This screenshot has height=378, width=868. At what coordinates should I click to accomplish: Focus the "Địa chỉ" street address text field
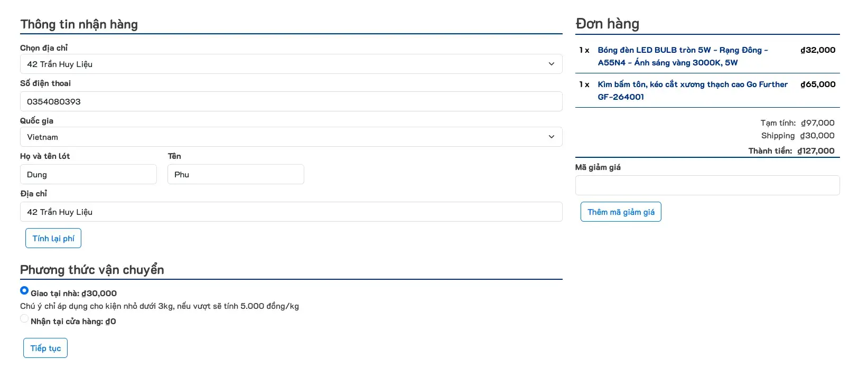[x=291, y=212]
